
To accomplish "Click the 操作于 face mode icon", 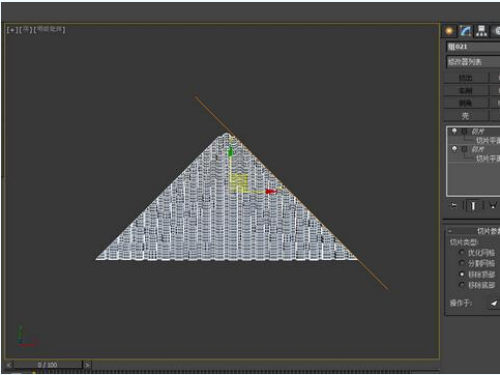I will tap(494, 303).
